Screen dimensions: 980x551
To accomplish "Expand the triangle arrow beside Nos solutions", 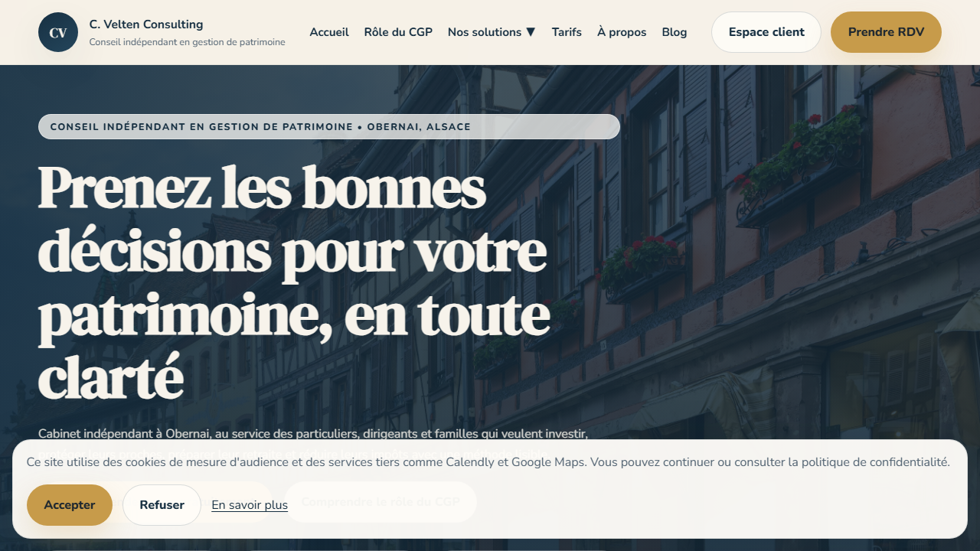I will click(x=531, y=32).
